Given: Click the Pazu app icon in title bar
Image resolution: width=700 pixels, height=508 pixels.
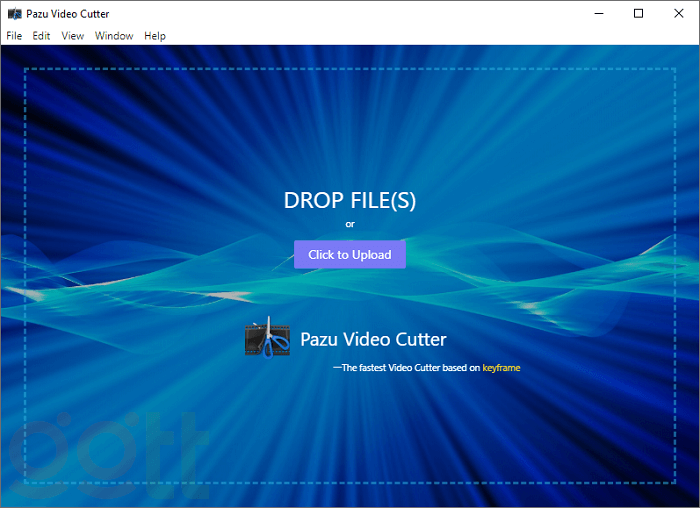Looking at the screenshot, I should click(x=14, y=14).
